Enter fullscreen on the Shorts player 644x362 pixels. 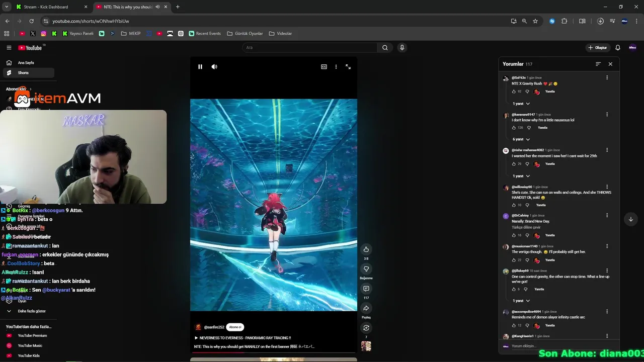(x=348, y=67)
